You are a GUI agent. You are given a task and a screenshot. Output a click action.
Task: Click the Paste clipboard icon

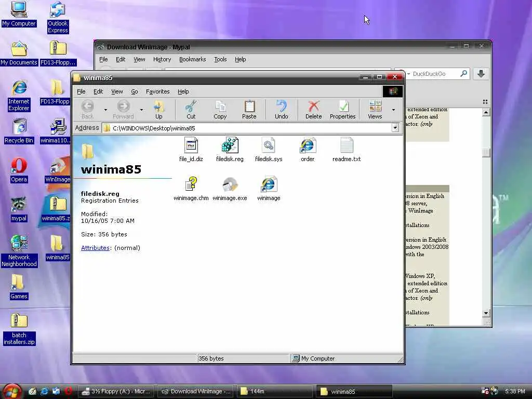click(x=249, y=110)
